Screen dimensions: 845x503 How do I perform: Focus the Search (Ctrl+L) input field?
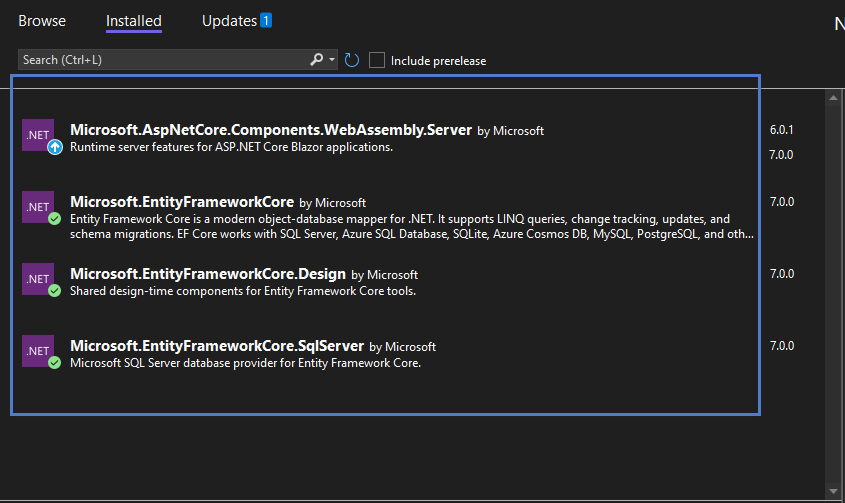pos(164,60)
